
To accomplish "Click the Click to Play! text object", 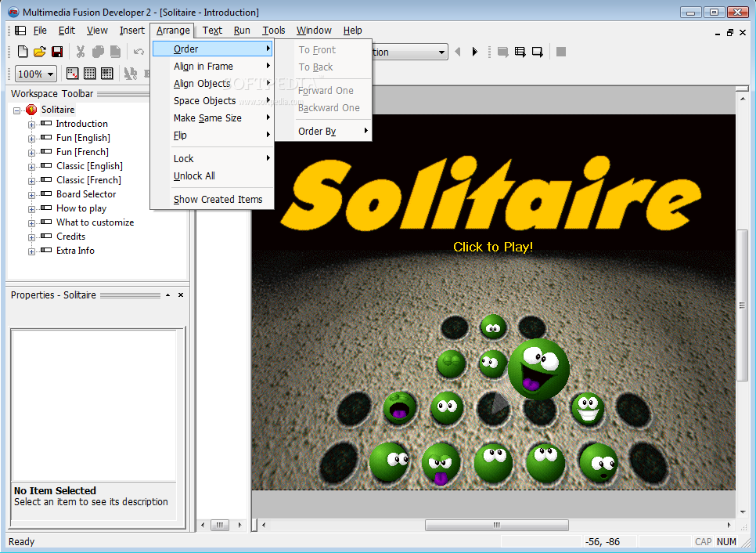I will pyautogui.click(x=493, y=247).
